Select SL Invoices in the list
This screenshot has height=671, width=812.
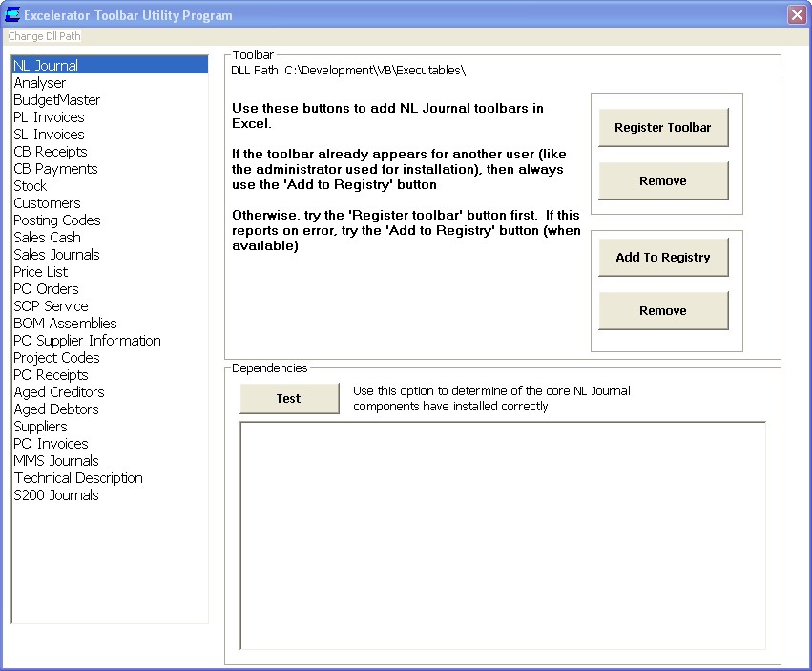pos(110,135)
